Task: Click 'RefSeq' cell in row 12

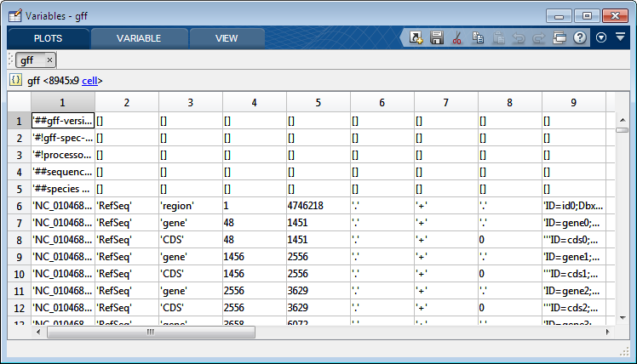Action: pyautogui.click(x=127, y=309)
